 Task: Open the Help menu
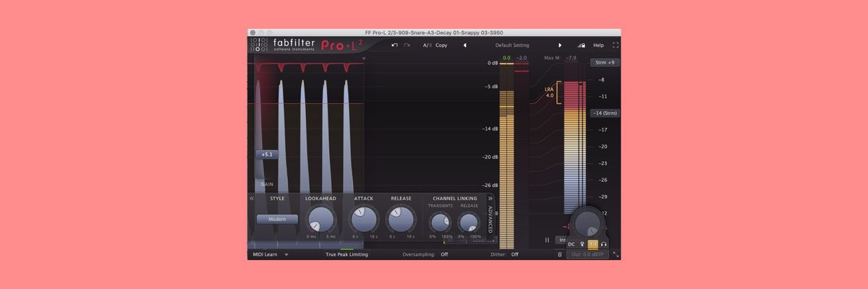coord(598,45)
